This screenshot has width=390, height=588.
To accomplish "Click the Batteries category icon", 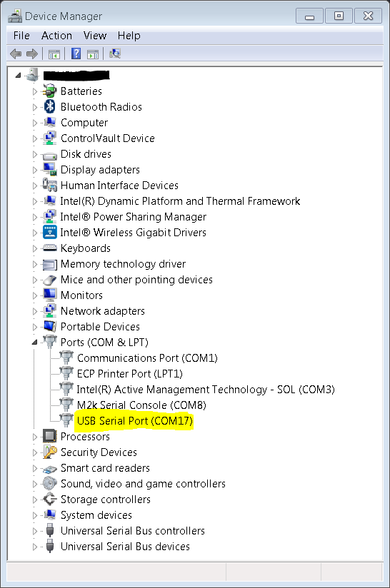I will click(49, 91).
